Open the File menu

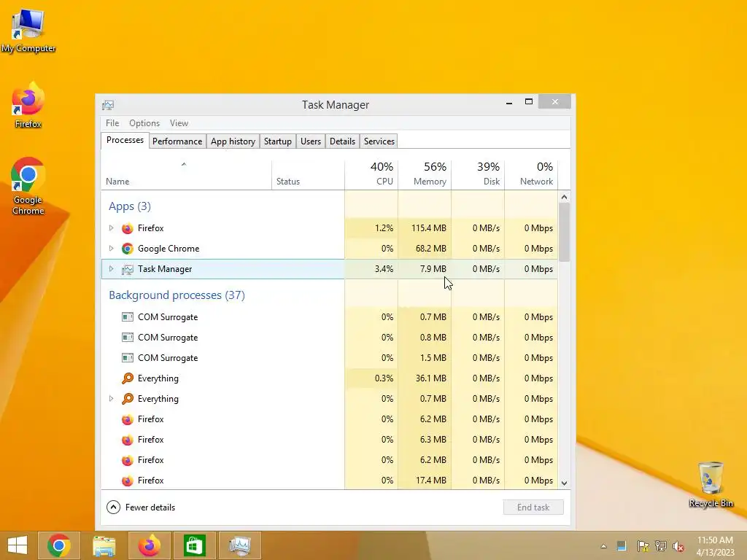pyautogui.click(x=112, y=123)
